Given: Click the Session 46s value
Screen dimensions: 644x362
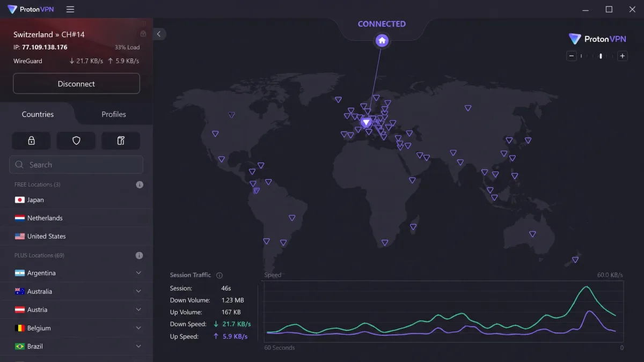Looking at the screenshot, I should pos(226,288).
